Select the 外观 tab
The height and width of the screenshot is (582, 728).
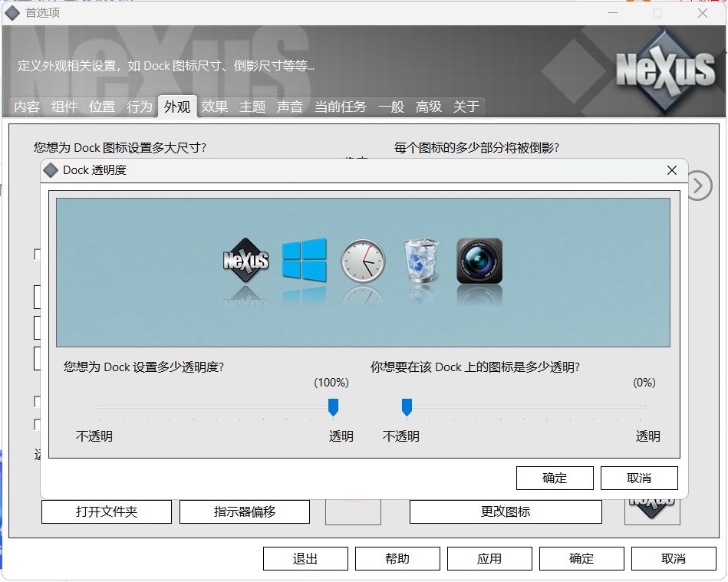177,107
